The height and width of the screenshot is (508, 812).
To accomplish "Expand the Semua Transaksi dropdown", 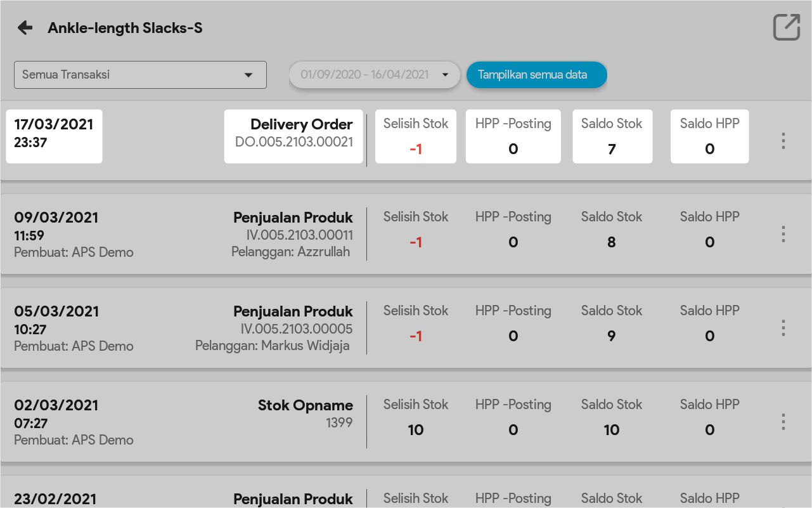I will [140, 75].
